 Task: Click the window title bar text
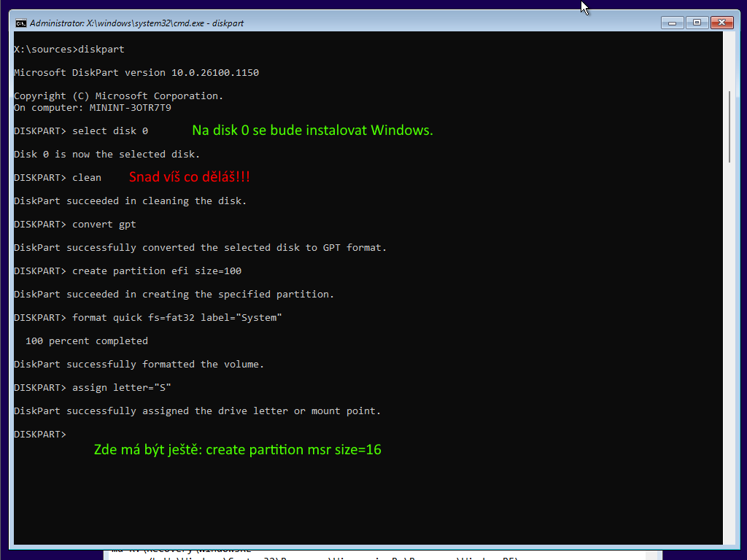tap(136, 23)
